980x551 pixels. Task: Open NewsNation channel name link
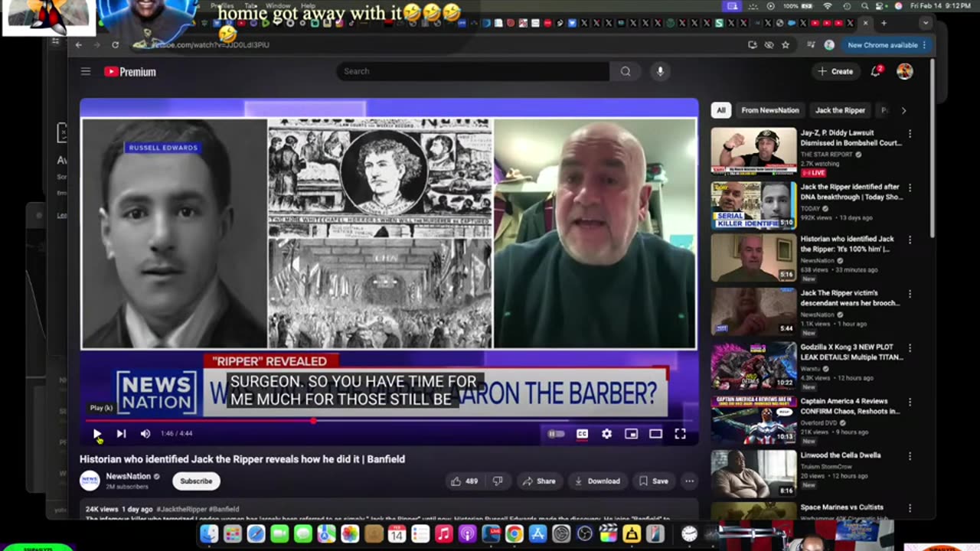pos(126,476)
